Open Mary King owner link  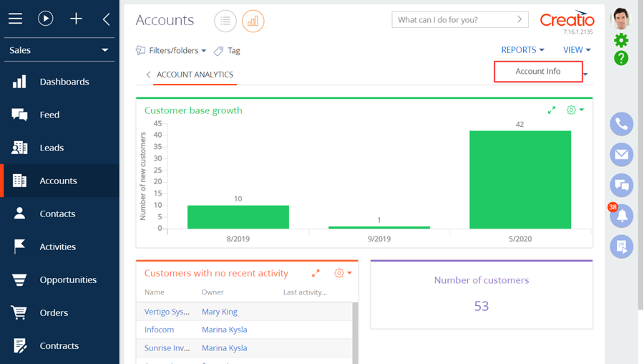(220, 312)
